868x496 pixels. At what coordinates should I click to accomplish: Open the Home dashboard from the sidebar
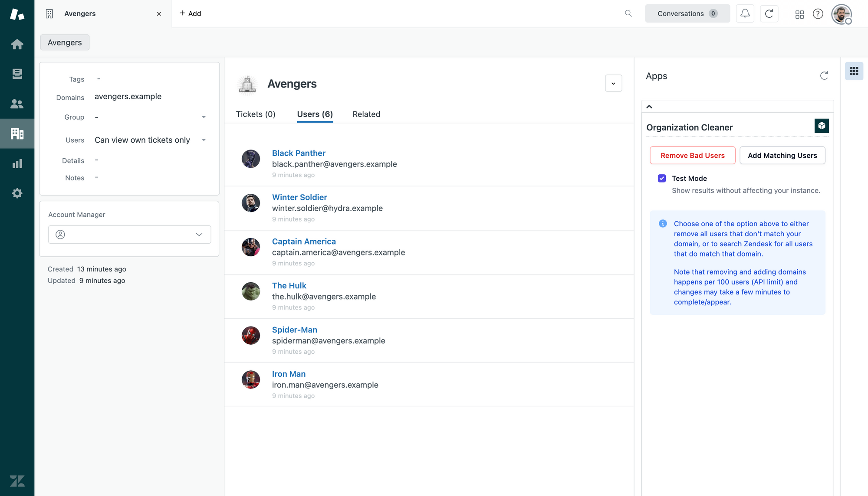(x=17, y=44)
